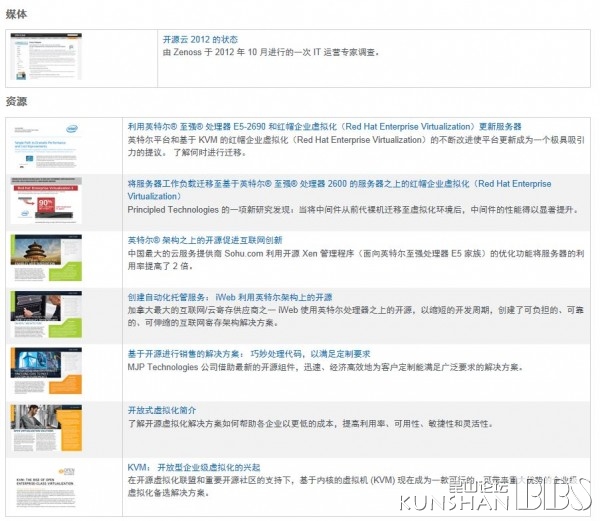Open the 开源云 2012 的状态 link

(x=200, y=39)
